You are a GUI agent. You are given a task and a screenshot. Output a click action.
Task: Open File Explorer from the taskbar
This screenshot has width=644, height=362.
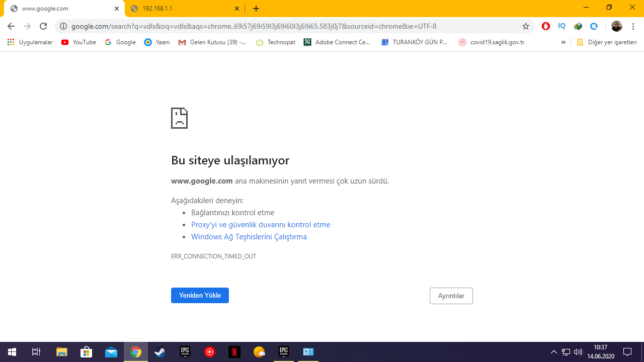pyautogui.click(x=61, y=352)
